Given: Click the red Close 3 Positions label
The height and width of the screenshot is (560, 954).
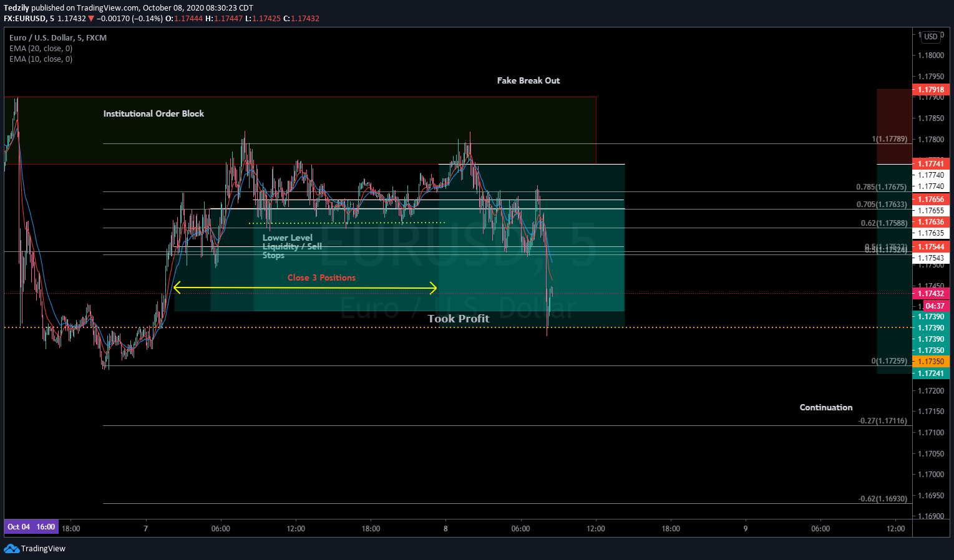Looking at the screenshot, I should pyautogui.click(x=321, y=278).
